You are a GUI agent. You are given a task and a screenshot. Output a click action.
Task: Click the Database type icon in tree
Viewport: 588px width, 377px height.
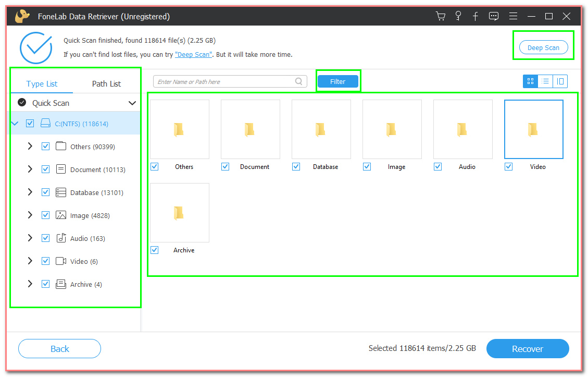click(x=61, y=192)
